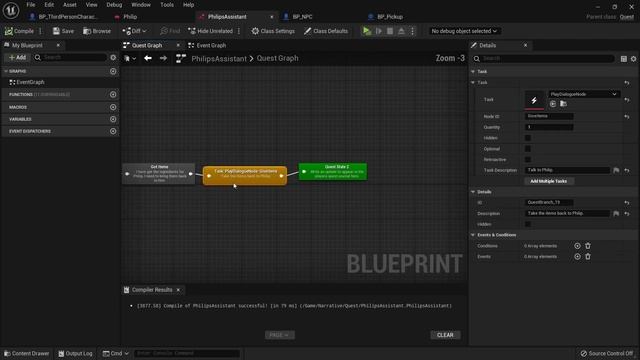Image resolution: width=640 pixels, height=360 pixels.
Task: Add a new macro with plus icon
Action: tap(113, 107)
